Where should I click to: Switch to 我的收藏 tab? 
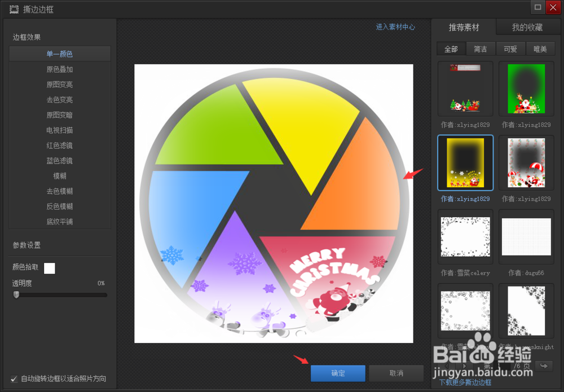527,27
